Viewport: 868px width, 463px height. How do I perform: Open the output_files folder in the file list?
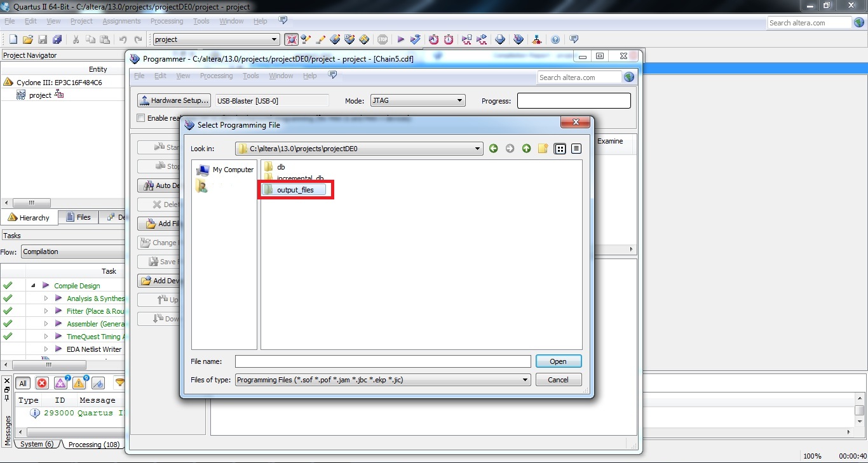pyautogui.click(x=294, y=190)
